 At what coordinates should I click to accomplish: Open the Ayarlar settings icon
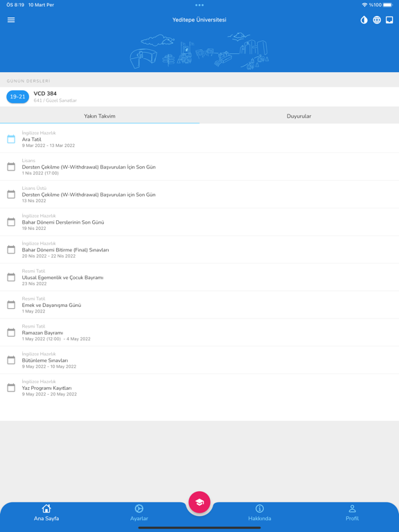(139, 508)
